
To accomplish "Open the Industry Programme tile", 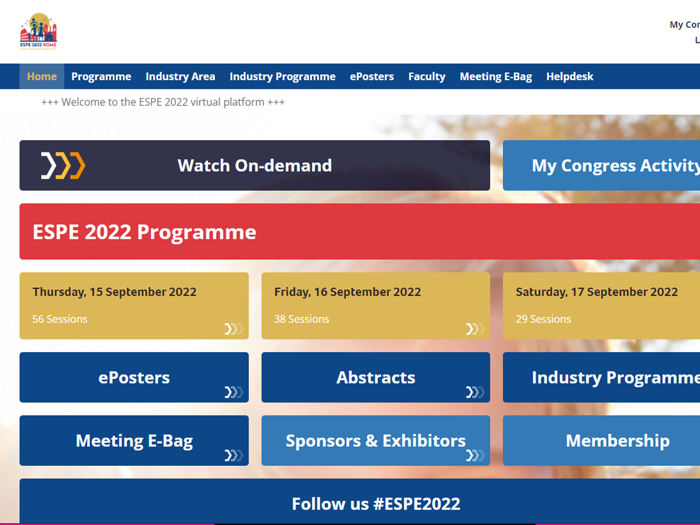I will tap(601, 377).
